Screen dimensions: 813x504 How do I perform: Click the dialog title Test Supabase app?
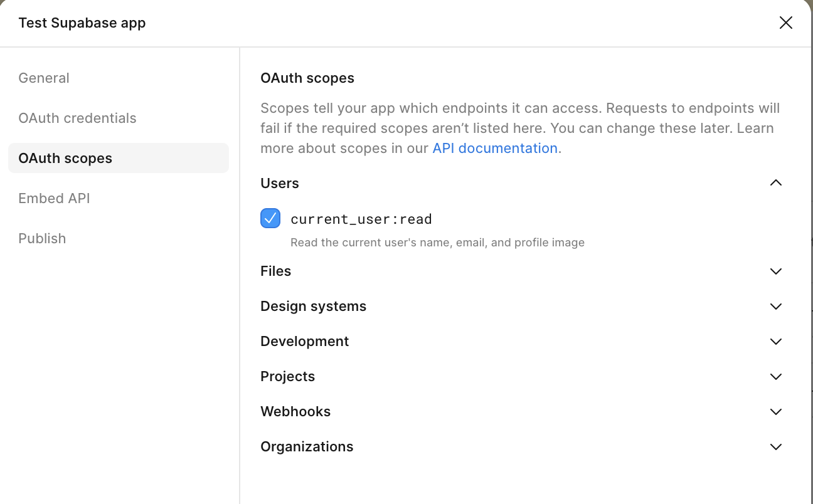tap(82, 23)
